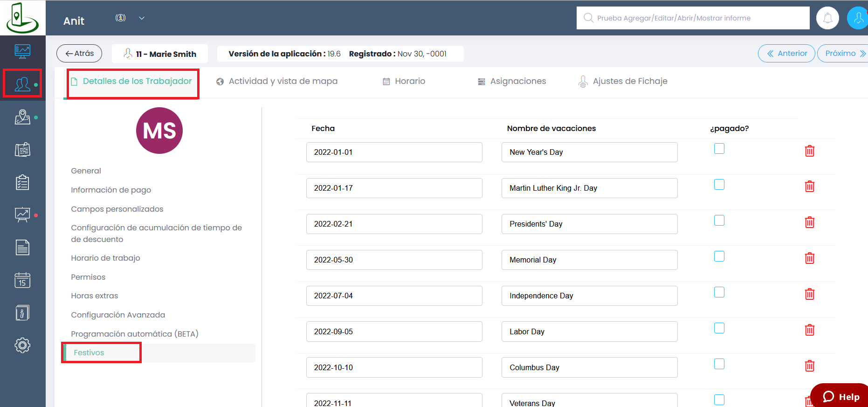Image resolution: width=868 pixels, height=407 pixels.
Task: Open the map location icon in sidebar
Action: coord(22,117)
